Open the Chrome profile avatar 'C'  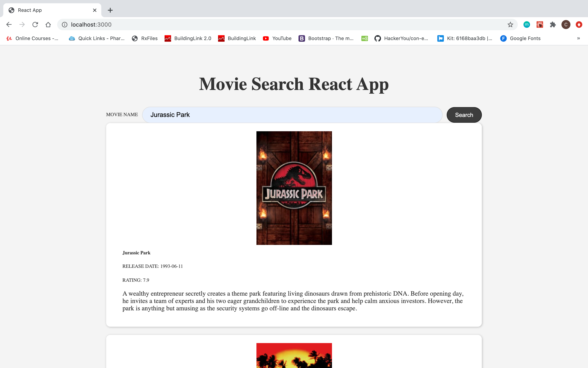pos(566,25)
